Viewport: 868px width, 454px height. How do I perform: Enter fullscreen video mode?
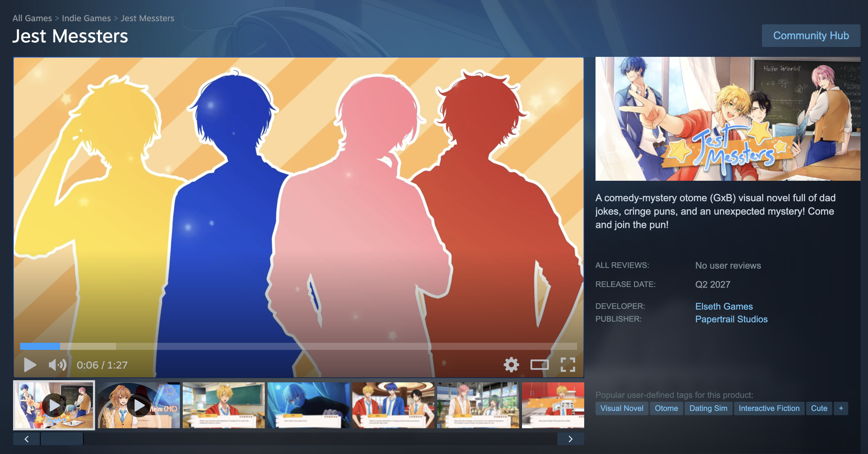[x=568, y=365]
